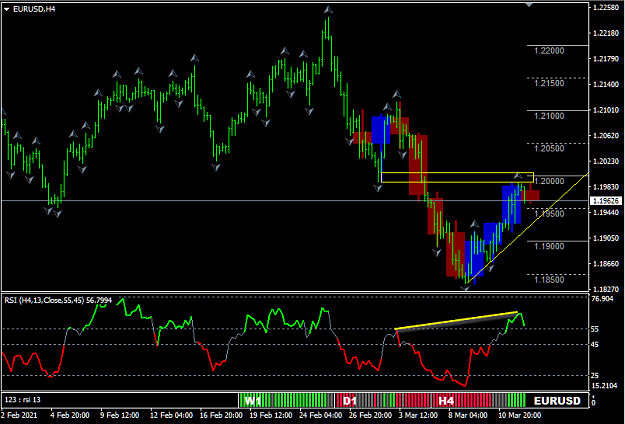Screen dimensions: 625x424
Task: Open the dropdown arrow beside EURUSD,H4
Action: (x=6, y=9)
